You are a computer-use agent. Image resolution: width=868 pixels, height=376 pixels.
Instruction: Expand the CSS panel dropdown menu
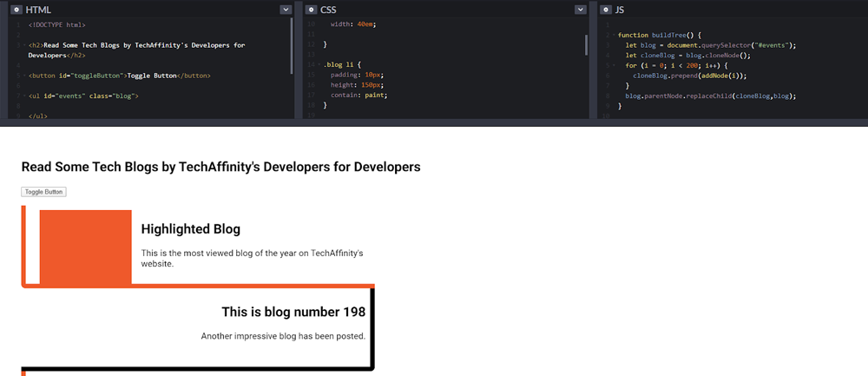[580, 10]
